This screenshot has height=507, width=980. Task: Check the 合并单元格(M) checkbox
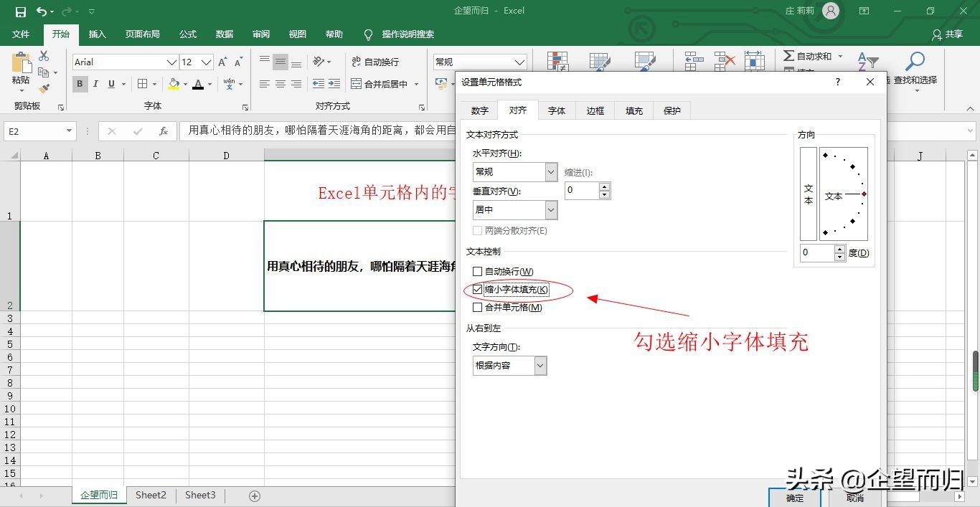click(x=477, y=307)
